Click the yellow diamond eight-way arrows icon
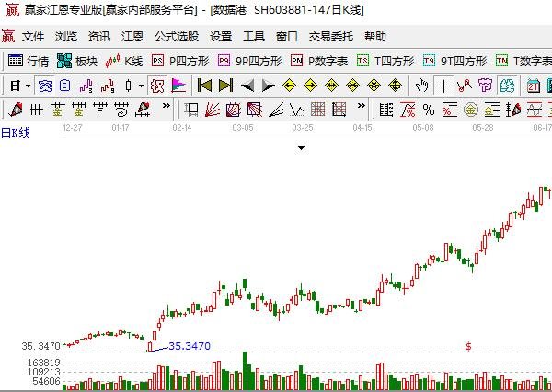The image size is (552, 392). click(x=374, y=86)
